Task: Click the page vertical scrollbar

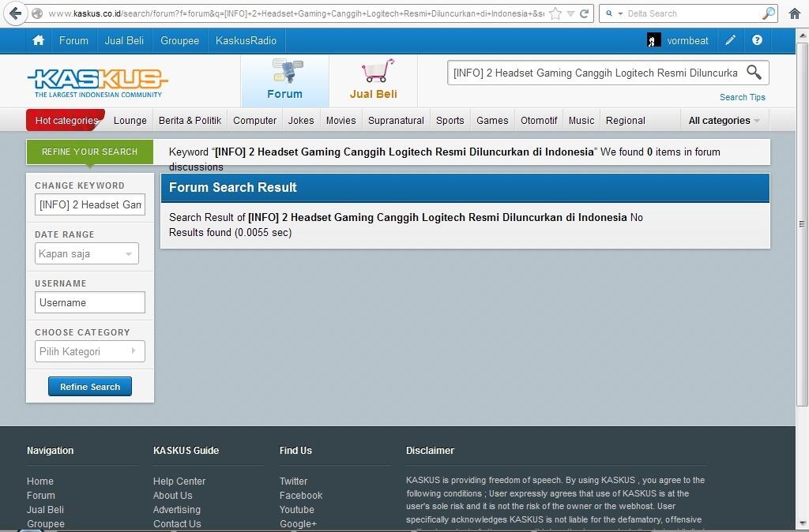Action: [x=803, y=223]
